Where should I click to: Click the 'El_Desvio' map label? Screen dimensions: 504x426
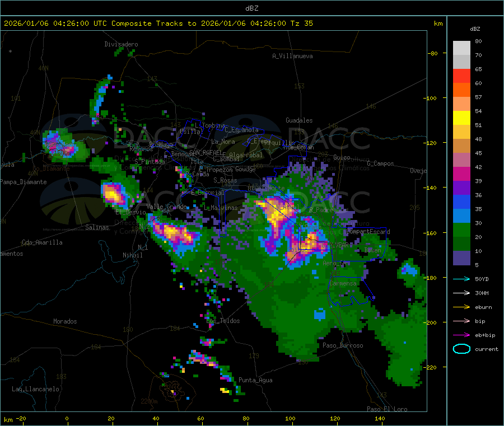tap(130, 212)
